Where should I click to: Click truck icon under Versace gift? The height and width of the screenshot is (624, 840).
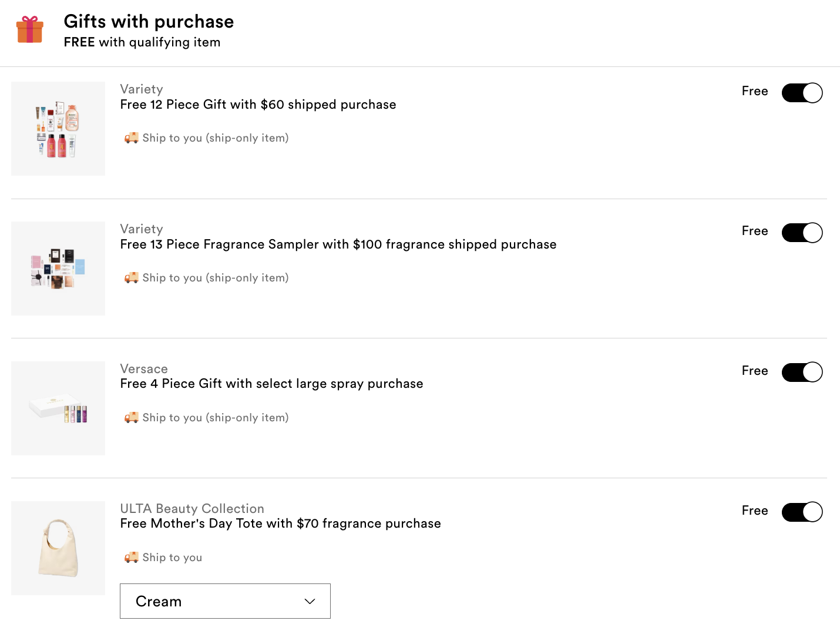tap(131, 418)
